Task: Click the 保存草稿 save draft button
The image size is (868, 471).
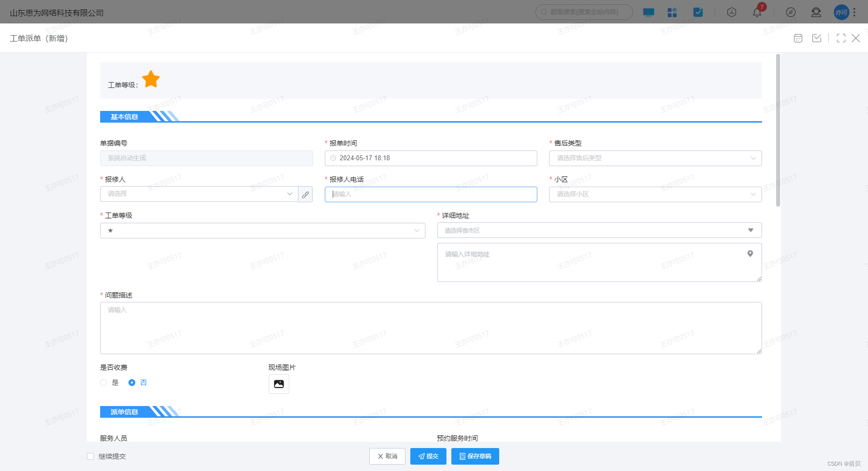Action: coord(475,456)
